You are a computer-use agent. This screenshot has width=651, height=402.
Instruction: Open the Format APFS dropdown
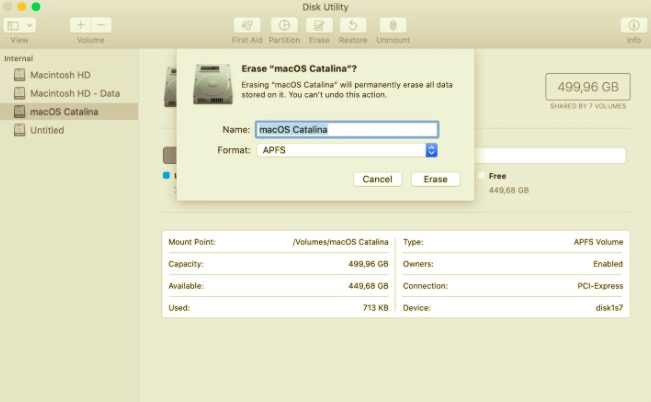(x=347, y=150)
